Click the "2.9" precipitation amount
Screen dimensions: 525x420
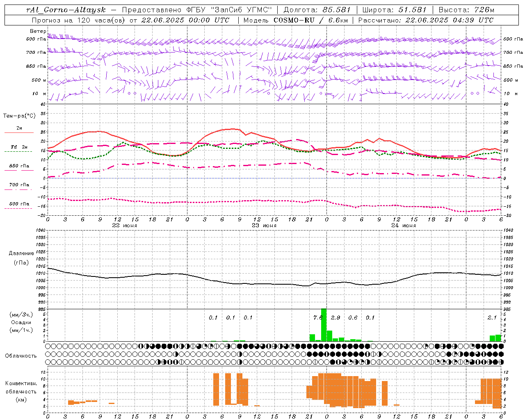[336, 317]
